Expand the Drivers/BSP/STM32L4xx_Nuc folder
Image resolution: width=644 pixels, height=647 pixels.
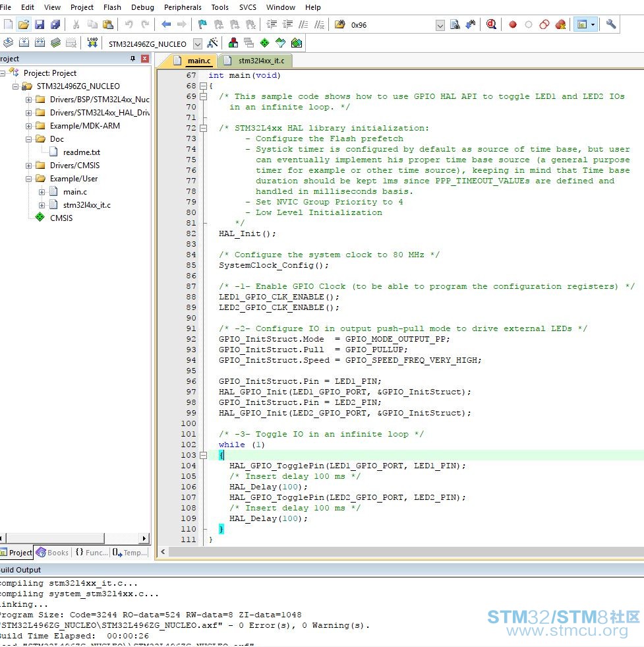[x=28, y=100]
